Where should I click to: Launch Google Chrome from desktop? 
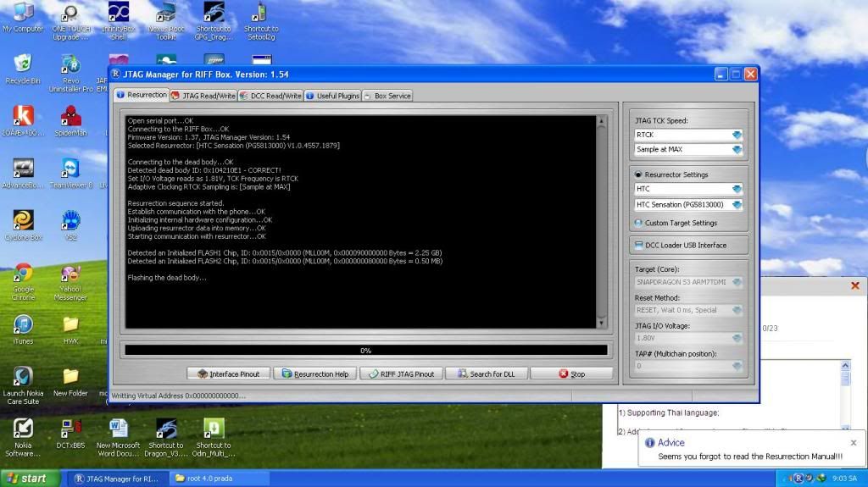point(23,281)
